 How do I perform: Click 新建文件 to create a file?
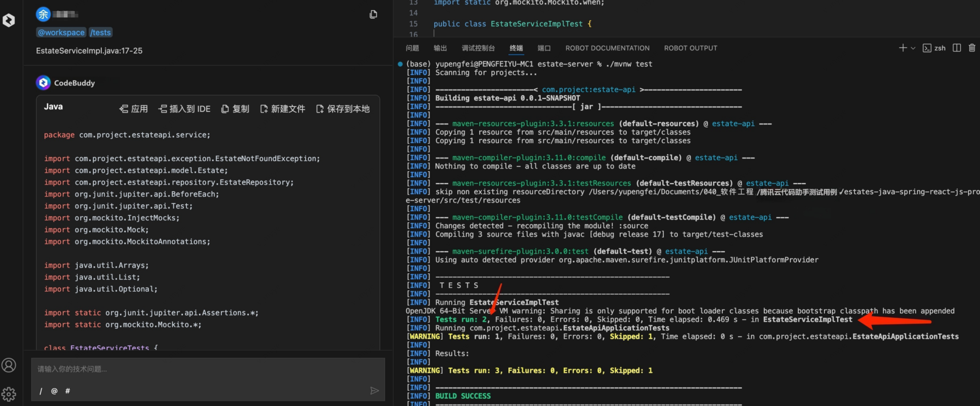pyautogui.click(x=283, y=109)
